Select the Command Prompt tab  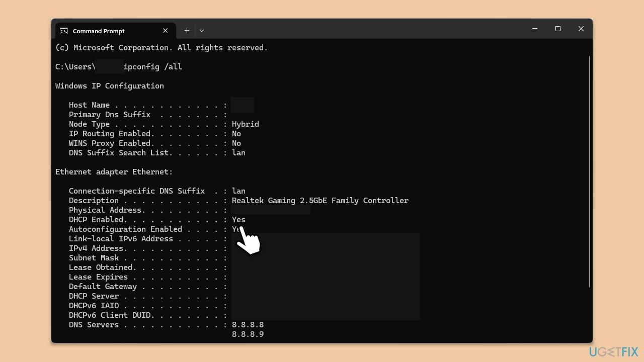coord(115,31)
